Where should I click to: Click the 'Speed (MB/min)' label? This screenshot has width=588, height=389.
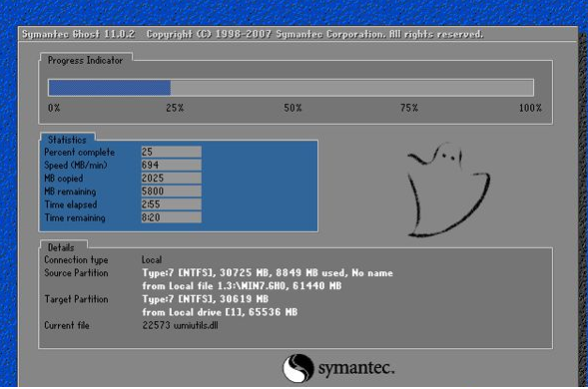pos(76,166)
